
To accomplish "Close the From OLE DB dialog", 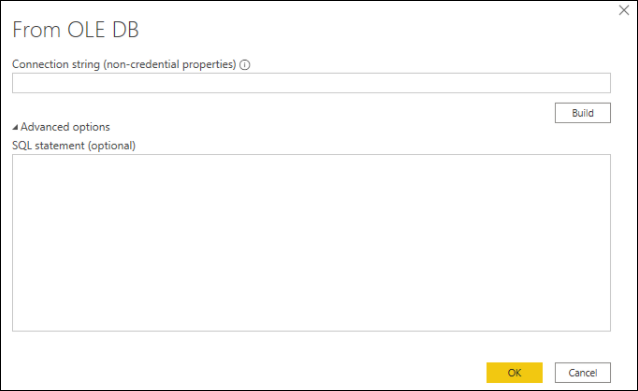I will [624, 10].
